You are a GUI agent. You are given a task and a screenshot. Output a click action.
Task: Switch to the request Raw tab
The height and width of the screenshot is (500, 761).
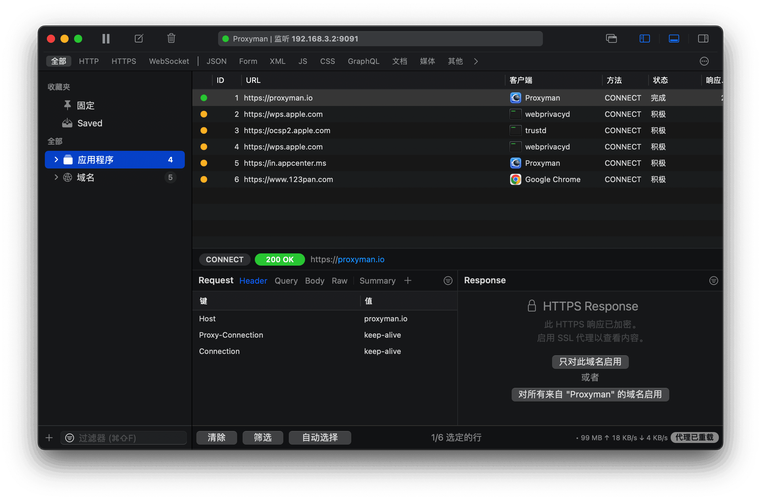339,281
